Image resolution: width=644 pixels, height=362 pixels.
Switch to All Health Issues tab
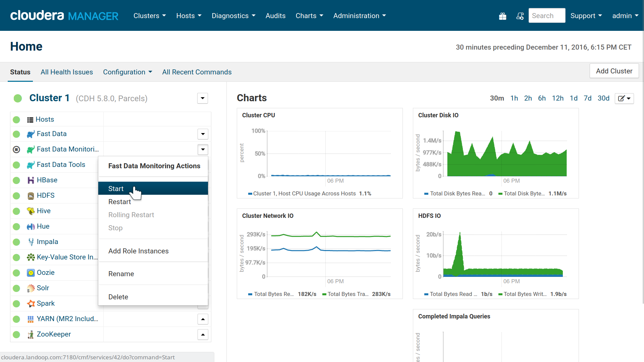click(x=67, y=72)
